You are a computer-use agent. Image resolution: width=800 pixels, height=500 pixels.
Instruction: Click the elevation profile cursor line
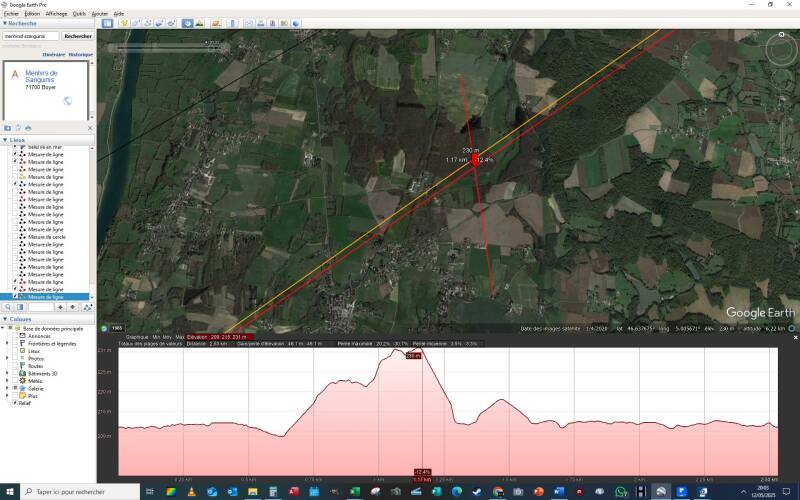pos(422,413)
